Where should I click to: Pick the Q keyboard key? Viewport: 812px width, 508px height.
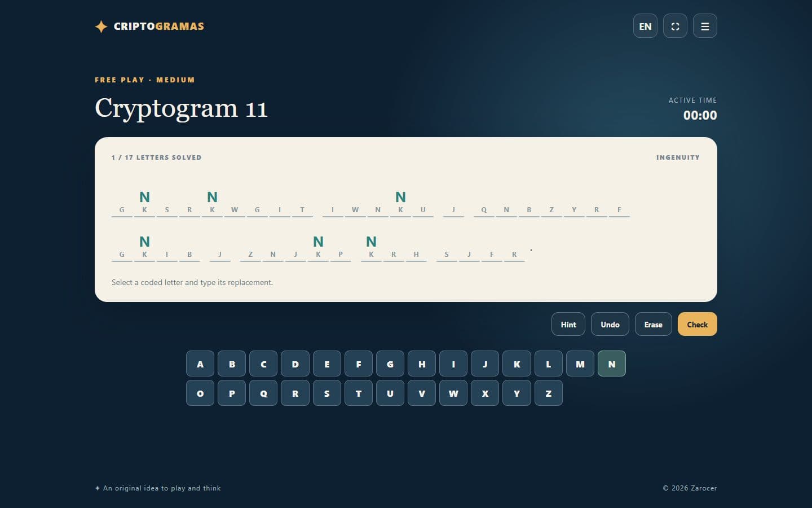point(263,393)
